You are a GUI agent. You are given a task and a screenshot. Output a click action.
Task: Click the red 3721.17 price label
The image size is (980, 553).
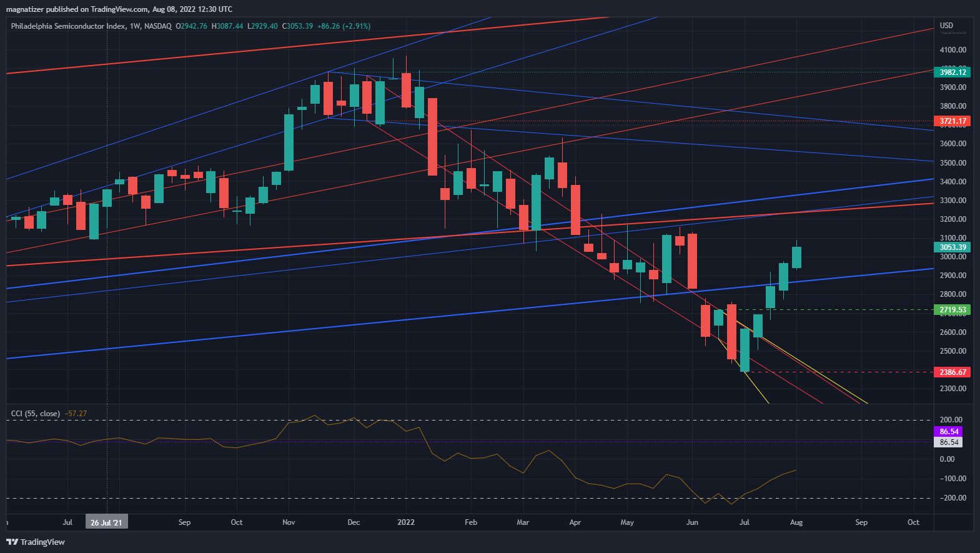(x=953, y=121)
